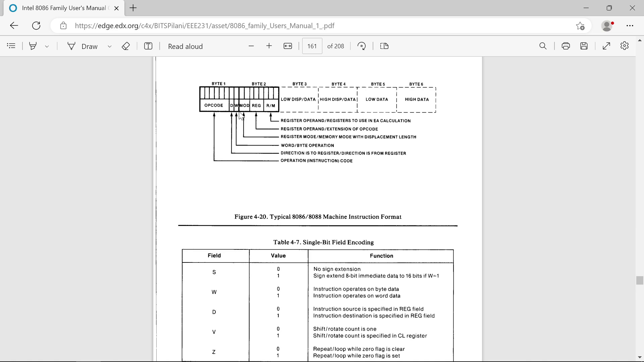Toggle the fit-to-width view
The image size is (644, 362).
click(x=288, y=46)
